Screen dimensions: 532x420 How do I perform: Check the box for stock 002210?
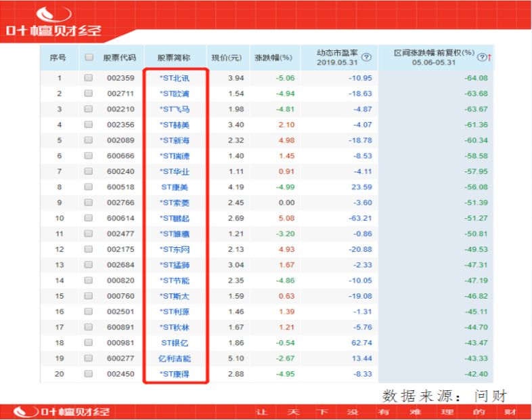[89, 108]
